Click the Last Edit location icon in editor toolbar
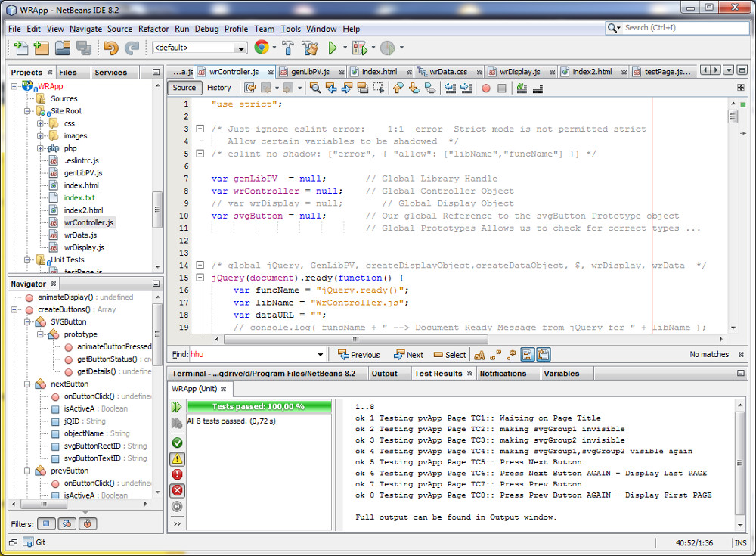 [249, 88]
